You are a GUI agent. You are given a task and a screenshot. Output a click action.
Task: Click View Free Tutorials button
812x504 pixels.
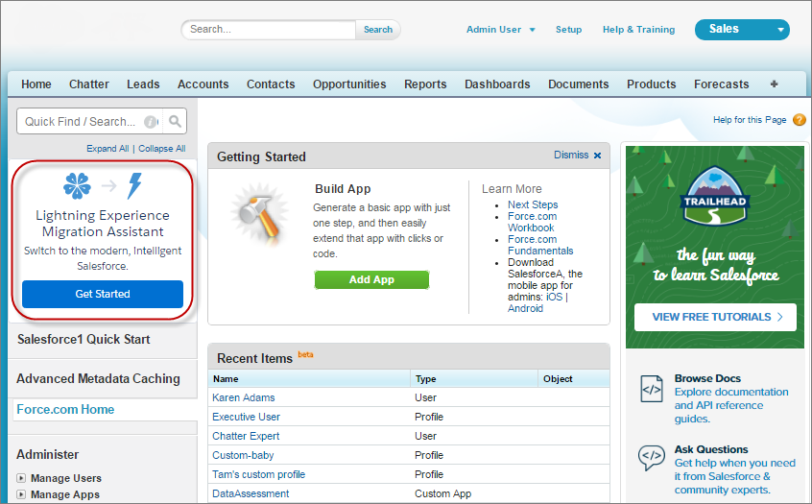[x=715, y=317]
